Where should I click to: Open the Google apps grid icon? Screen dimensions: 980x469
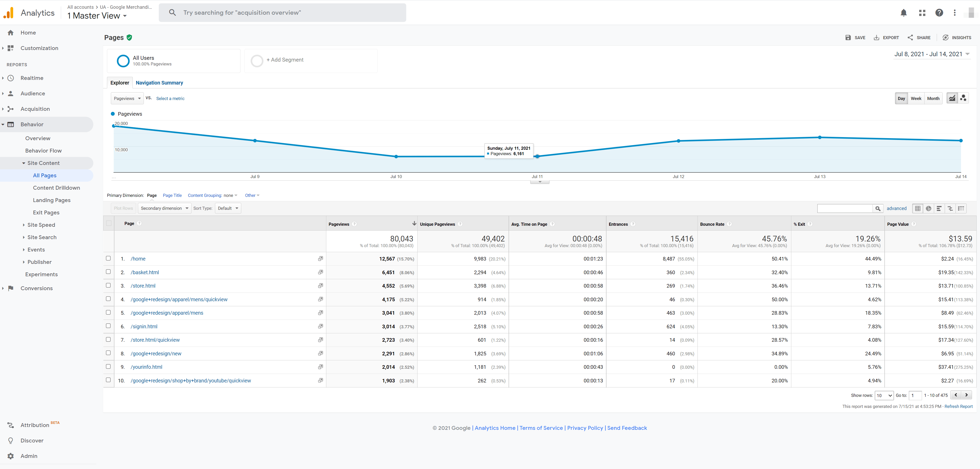point(922,13)
